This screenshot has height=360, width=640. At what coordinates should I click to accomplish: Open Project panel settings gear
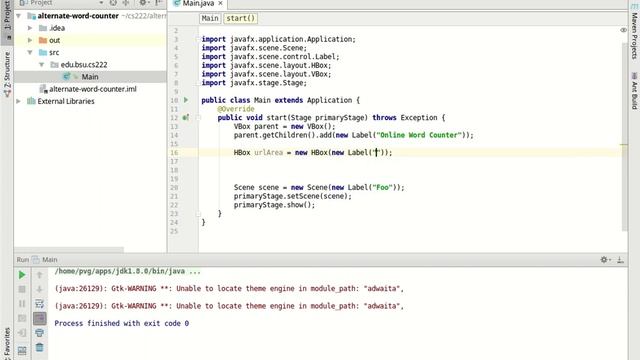pyautogui.click(x=143, y=3)
